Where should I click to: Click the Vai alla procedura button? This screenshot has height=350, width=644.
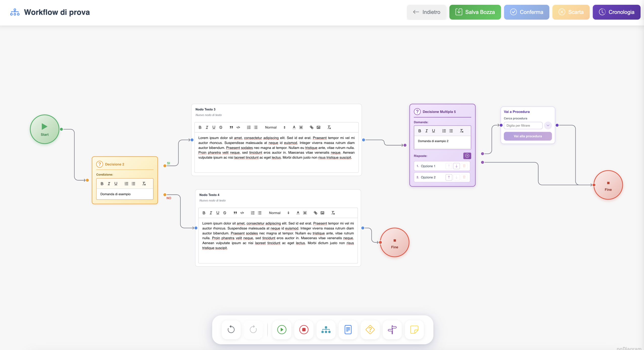[528, 136]
